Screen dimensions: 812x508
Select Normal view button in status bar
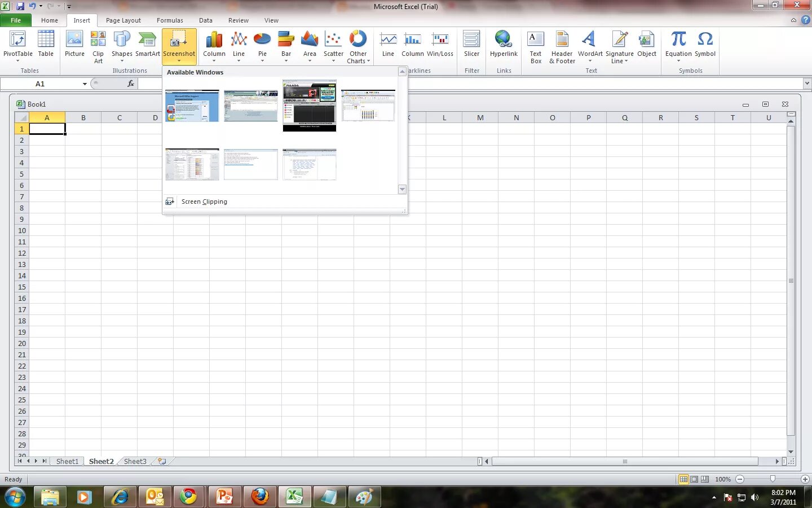pos(683,479)
